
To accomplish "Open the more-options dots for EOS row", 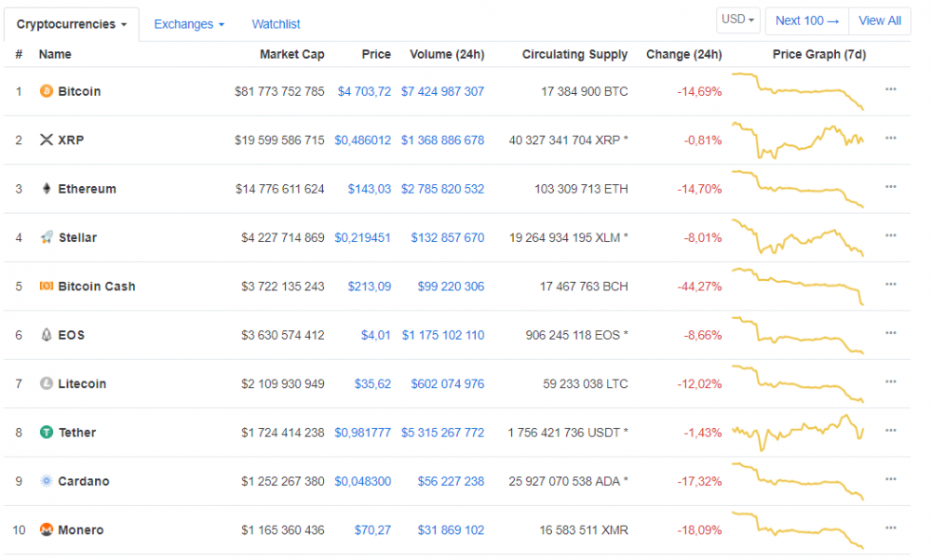I will tap(891, 333).
